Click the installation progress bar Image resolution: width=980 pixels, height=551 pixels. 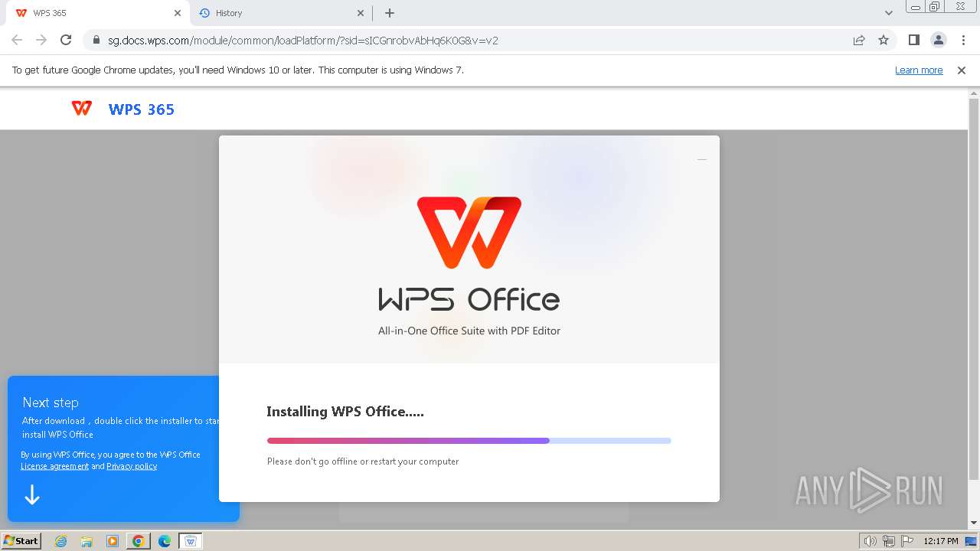469,441
